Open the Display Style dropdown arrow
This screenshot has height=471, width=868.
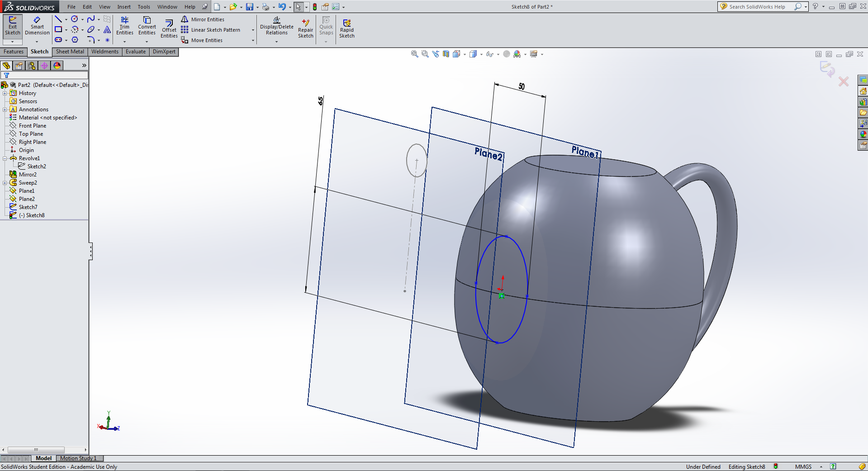coord(481,54)
